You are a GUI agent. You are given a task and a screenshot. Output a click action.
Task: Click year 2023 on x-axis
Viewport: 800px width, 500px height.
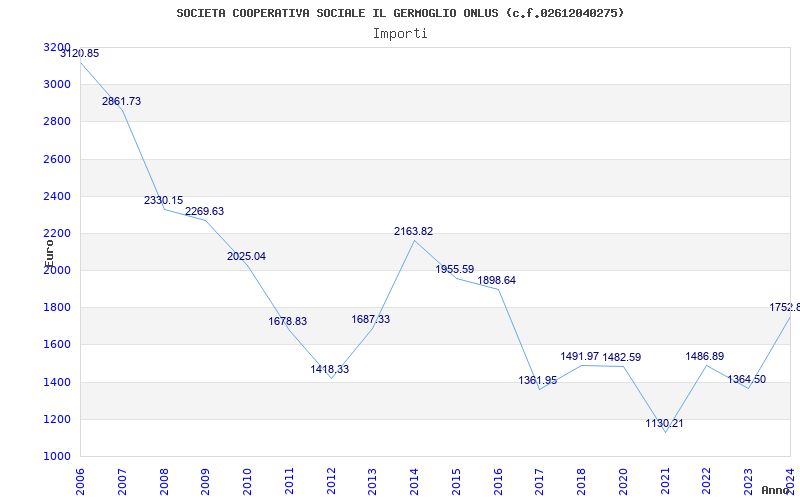coord(748,482)
